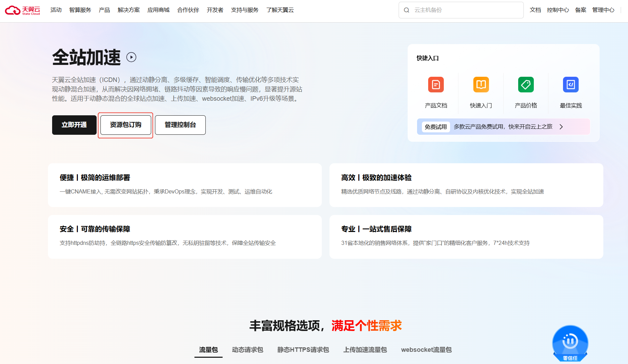The width and height of the screenshot is (628, 364).
Task: Open the 应用商城 menu
Action: pos(158,10)
